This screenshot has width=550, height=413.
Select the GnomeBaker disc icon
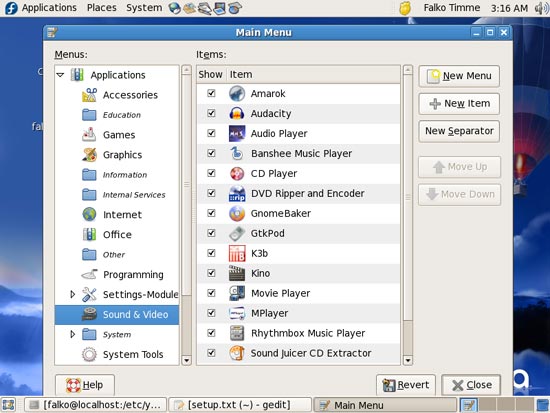pos(237,213)
